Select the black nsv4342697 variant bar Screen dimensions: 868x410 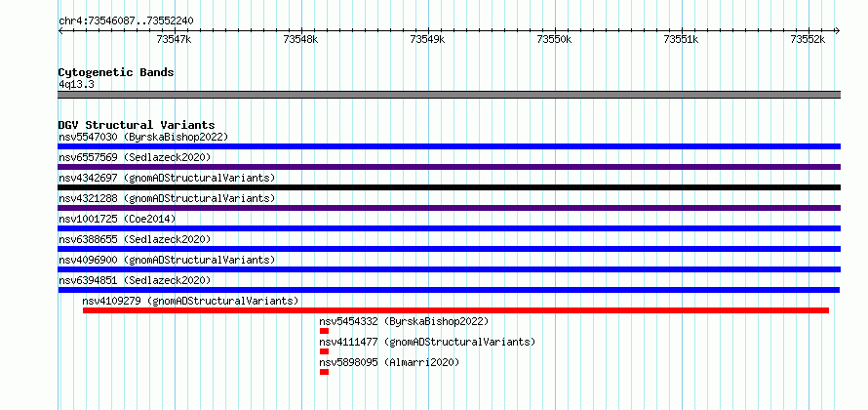(x=449, y=187)
